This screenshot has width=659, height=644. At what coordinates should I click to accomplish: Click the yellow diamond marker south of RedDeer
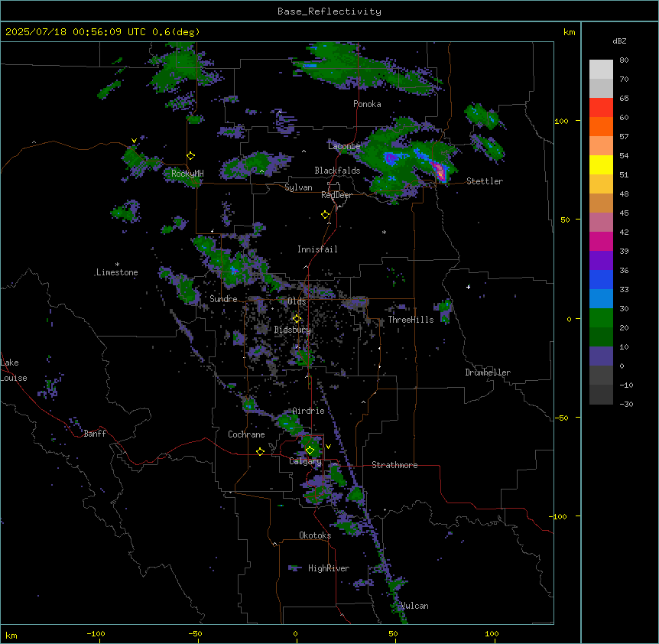tap(326, 215)
